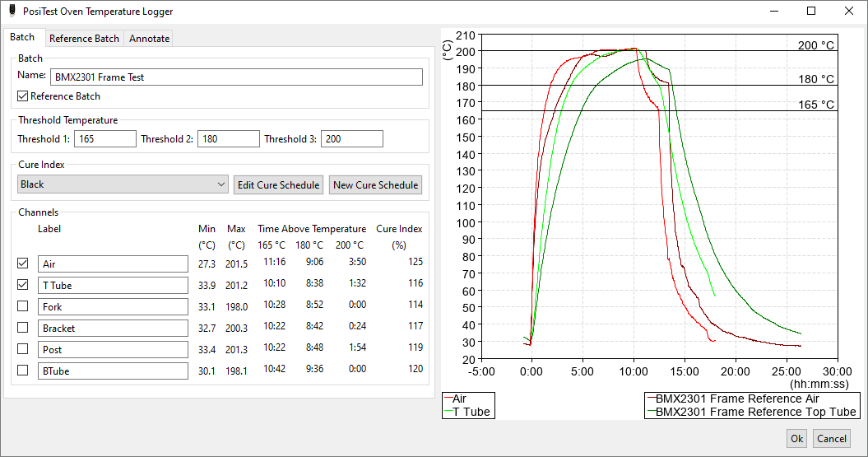Switch to the Reference Batch tab
The width and height of the screenshot is (868, 457).
84,38
